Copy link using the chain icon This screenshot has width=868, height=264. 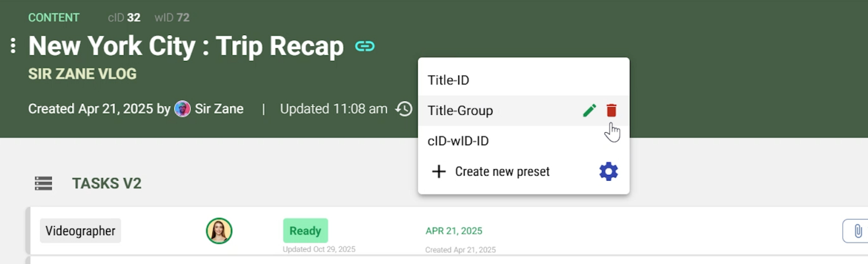click(x=365, y=46)
